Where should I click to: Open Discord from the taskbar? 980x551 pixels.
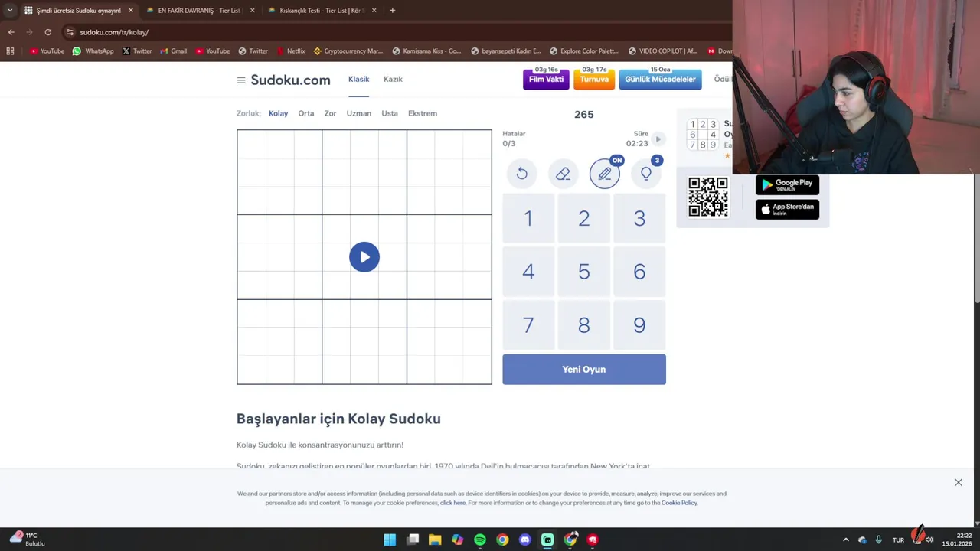[525, 540]
